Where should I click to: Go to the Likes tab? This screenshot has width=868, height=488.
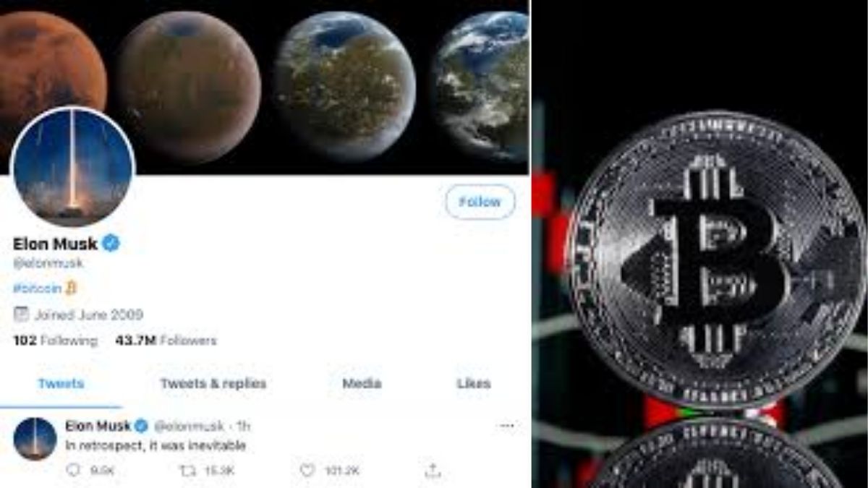click(x=474, y=384)
